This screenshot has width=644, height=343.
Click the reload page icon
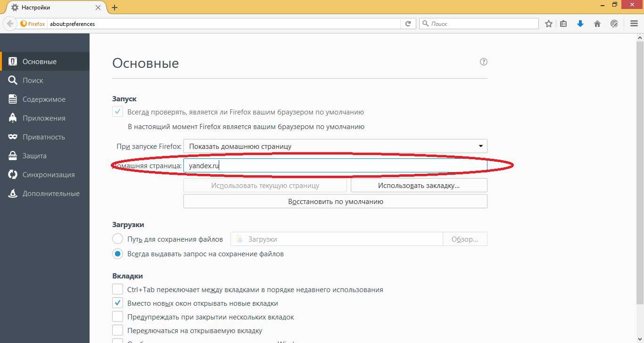pos(408,24)
